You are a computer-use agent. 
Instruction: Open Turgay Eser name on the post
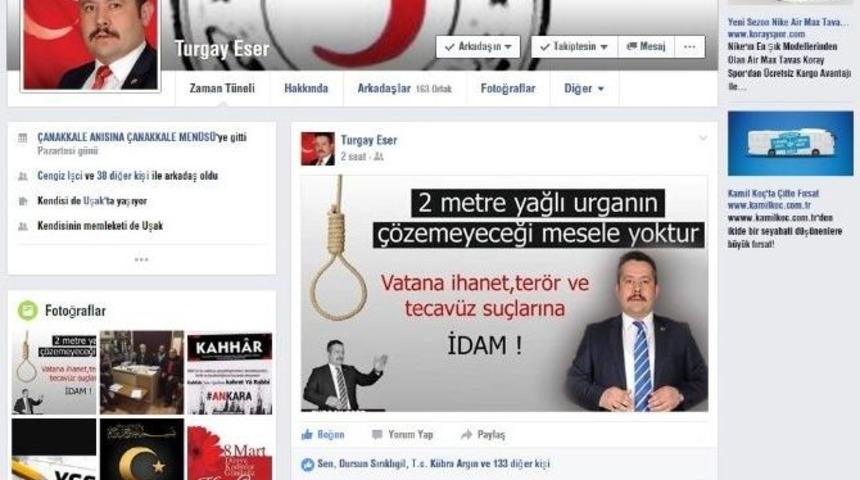coord(369,140)
